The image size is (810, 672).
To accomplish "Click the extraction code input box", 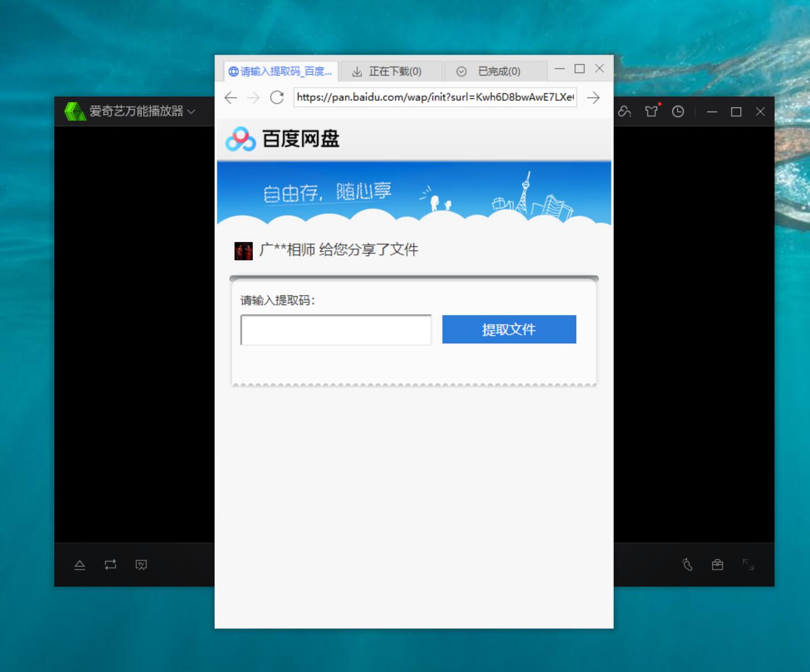I will pyautogui.click(x=336, y=330).
